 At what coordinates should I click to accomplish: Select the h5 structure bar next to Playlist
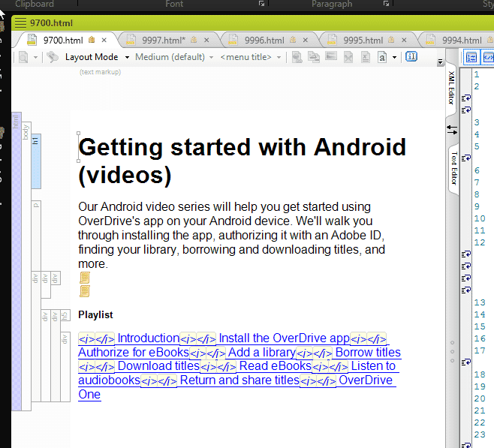pos(65,316)
